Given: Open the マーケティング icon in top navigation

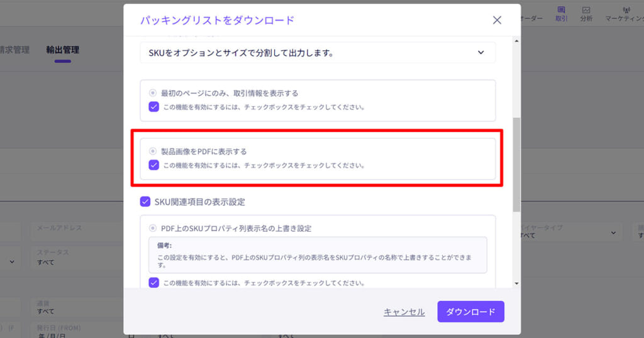Looking at the screenshot, I should pyautogui.click(x=625, y=14).
